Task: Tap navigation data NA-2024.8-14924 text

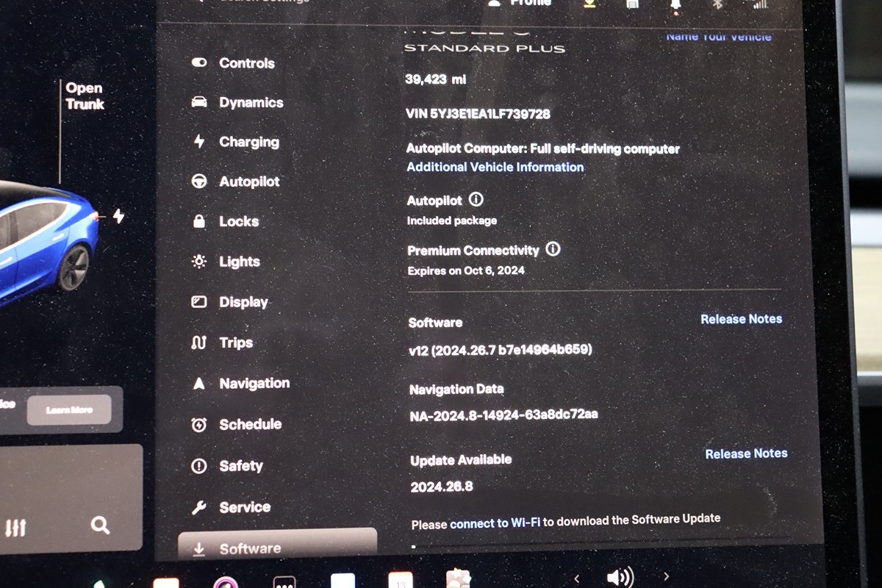Action: 503,415
